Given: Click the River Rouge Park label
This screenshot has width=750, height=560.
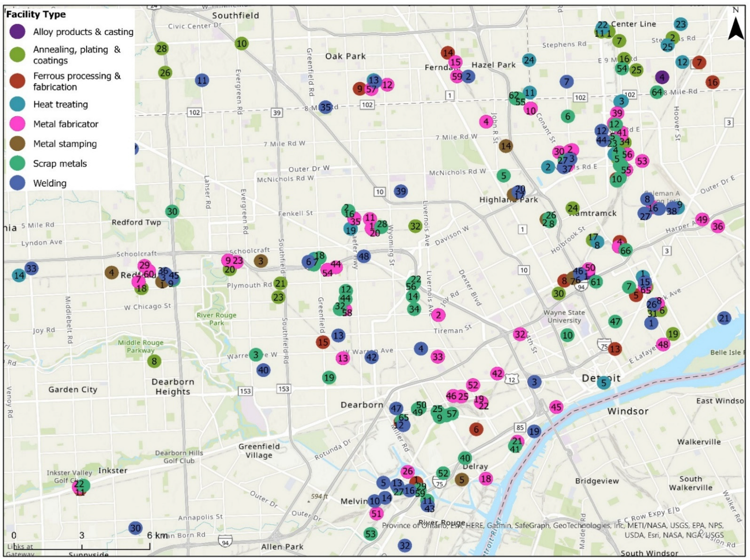Looking at the screenshot, I should tap(216, 319).
